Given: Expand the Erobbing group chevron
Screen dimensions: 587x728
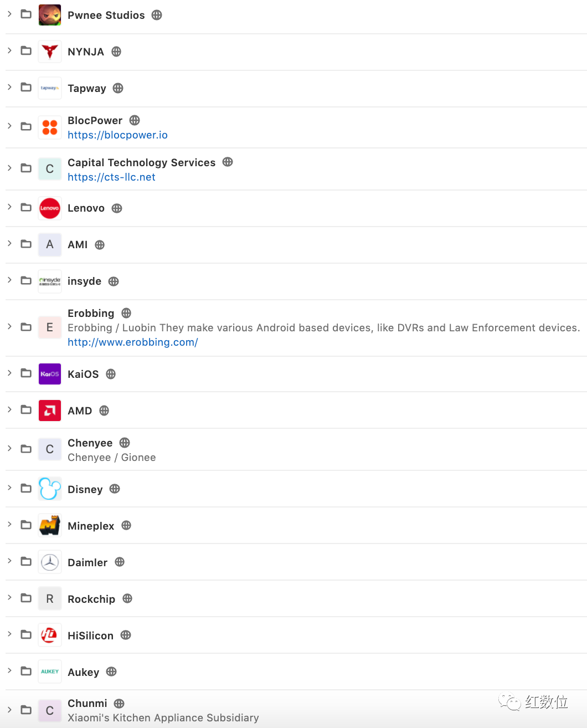Looking at the screenshot, I should [x=9, y=327].
